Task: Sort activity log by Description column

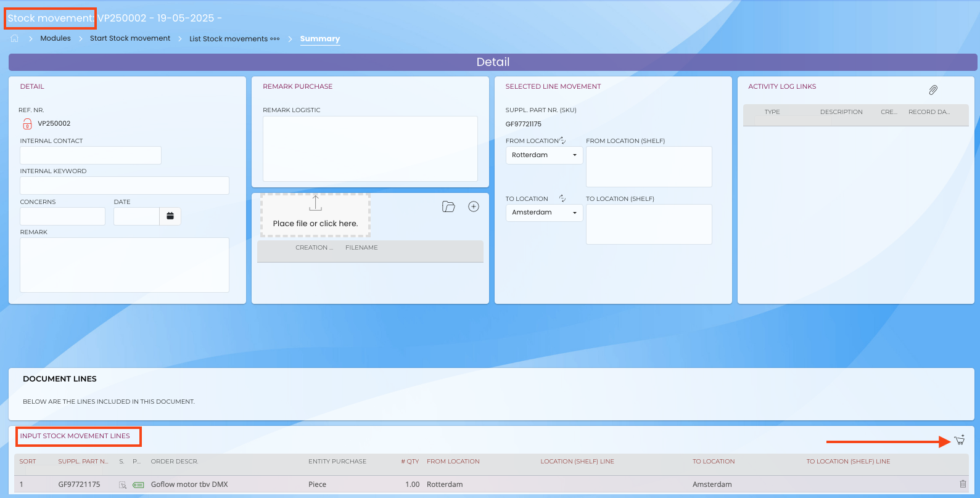Action: tap(841, 112)
